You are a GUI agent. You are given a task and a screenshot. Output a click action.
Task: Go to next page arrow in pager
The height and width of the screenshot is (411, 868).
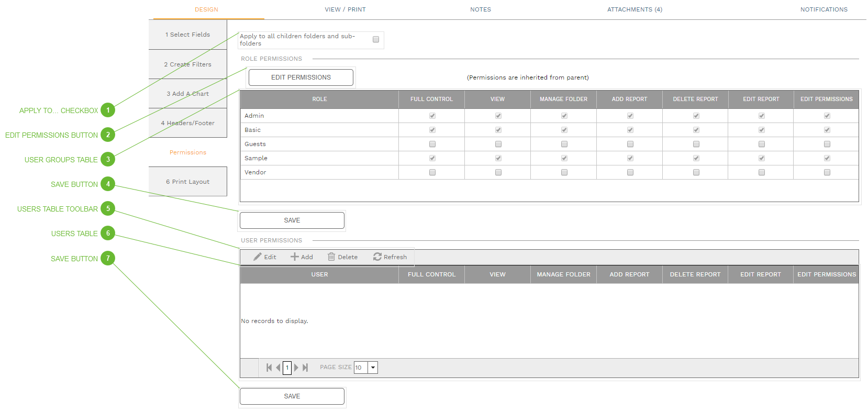click(x=296, y=368)
